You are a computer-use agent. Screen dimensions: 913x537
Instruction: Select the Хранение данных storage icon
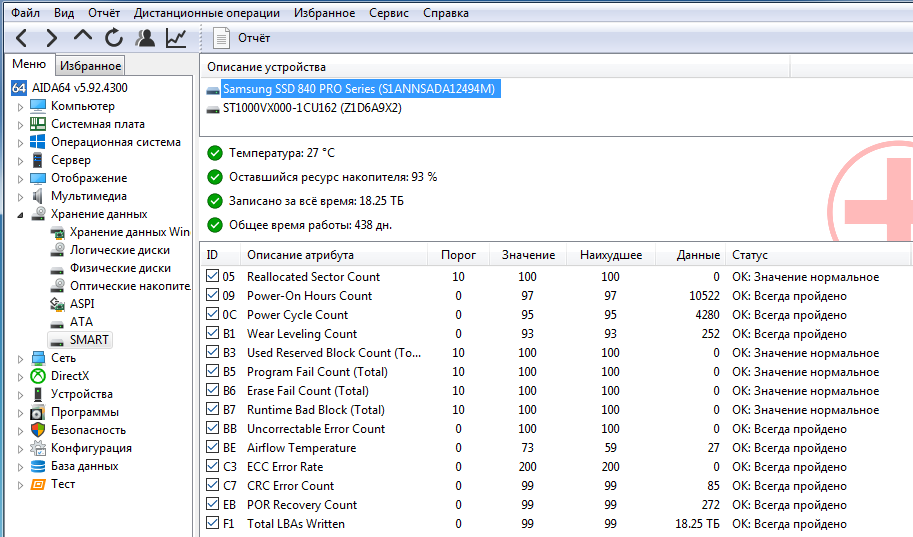(x=38, y=214)
